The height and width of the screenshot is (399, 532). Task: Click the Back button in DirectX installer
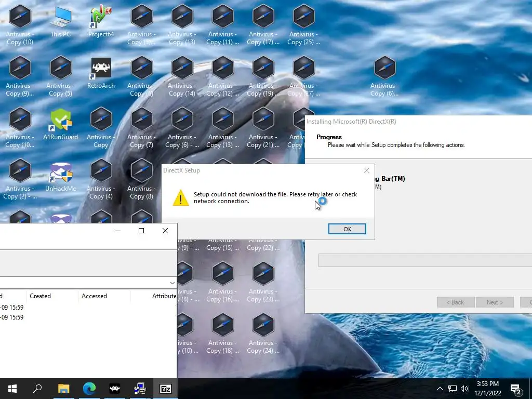coord(455,302)
